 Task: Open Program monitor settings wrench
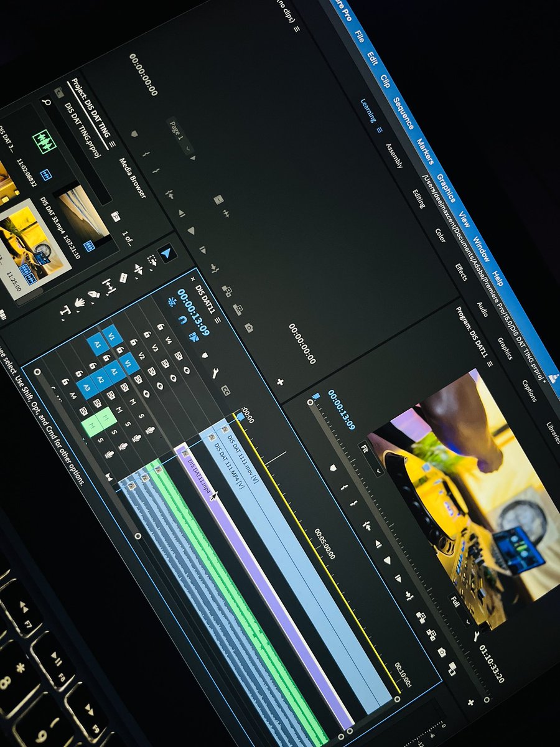477,636
